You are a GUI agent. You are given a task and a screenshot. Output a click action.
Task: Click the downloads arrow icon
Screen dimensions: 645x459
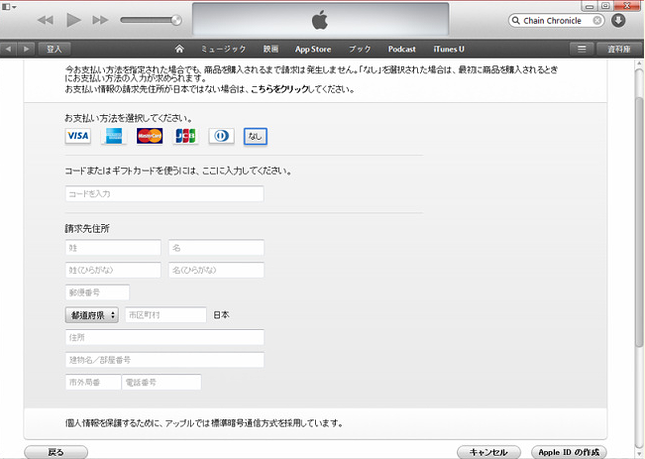click(x=618, y=20)
